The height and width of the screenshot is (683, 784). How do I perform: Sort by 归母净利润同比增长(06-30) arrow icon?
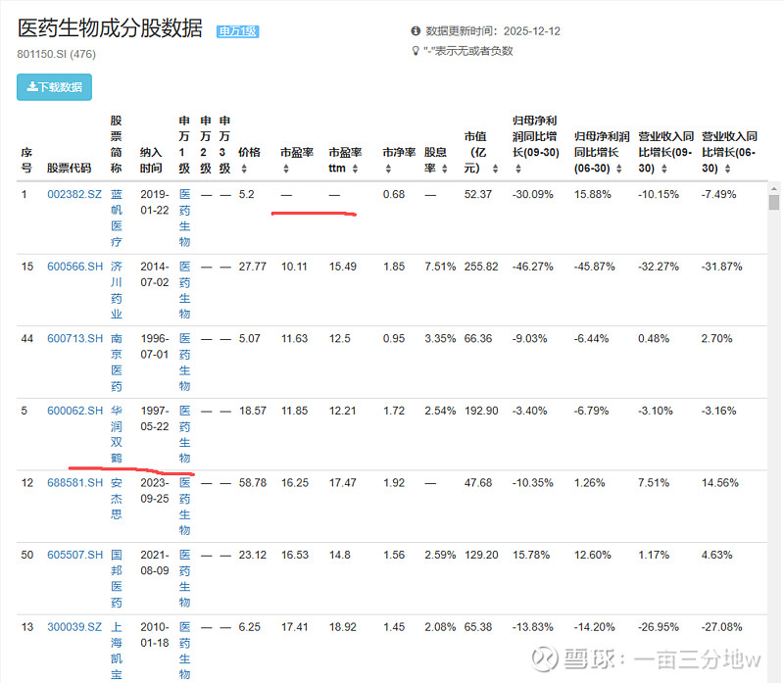click(619, 169)
